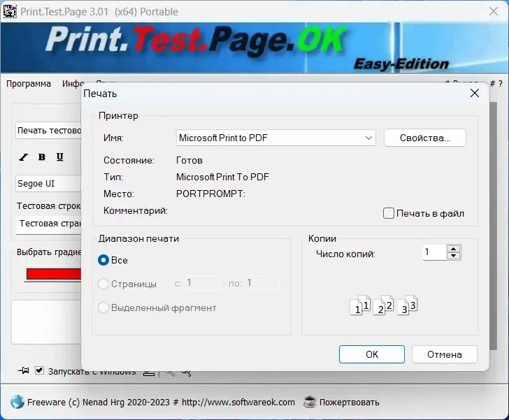Decrease number of copies with down arrow
This screenshot has width=509, height=420.
[x=454, y=256]
